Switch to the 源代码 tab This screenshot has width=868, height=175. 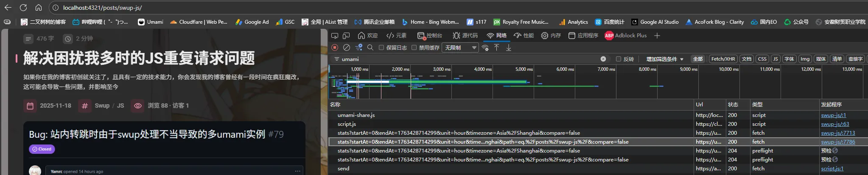tap(465, 36)
